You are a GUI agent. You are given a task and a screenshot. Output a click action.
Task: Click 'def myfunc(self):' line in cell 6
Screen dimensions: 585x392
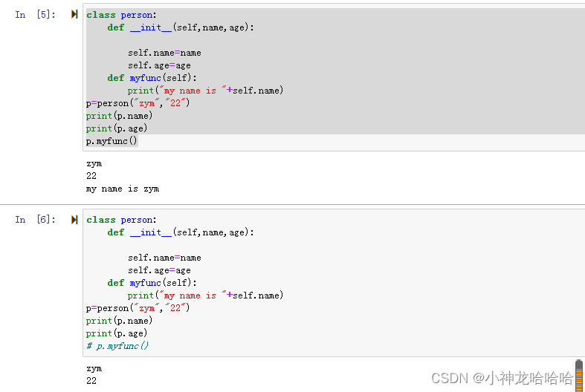(x=152, y=283)
